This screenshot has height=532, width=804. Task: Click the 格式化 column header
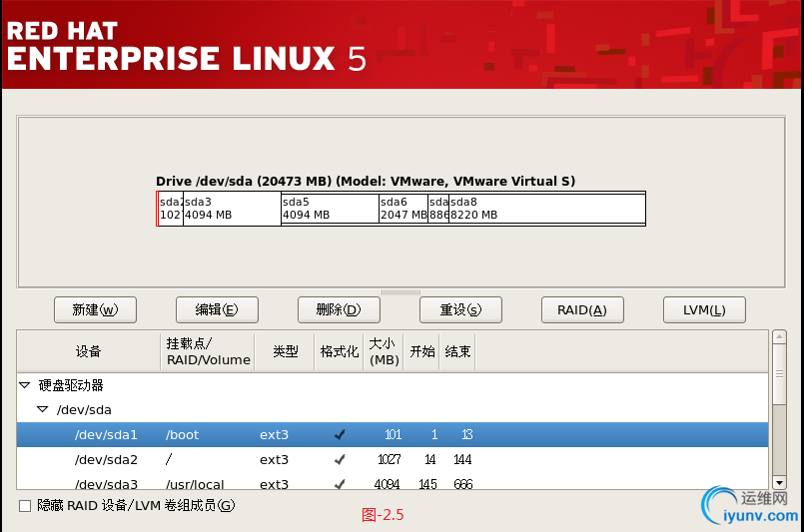tap(339, 351)
